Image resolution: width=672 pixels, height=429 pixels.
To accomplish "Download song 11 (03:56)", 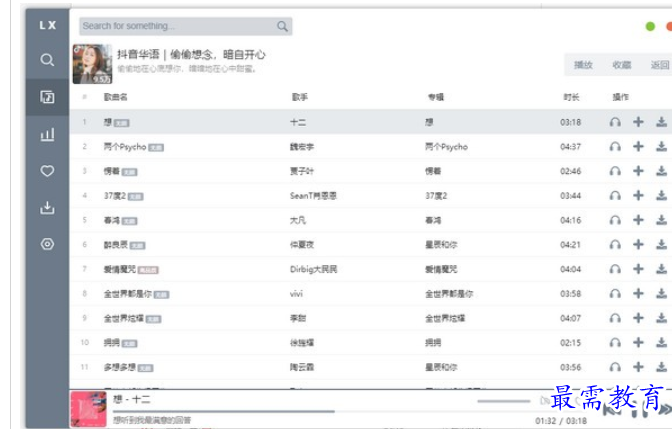I will [x=661, y=367].
